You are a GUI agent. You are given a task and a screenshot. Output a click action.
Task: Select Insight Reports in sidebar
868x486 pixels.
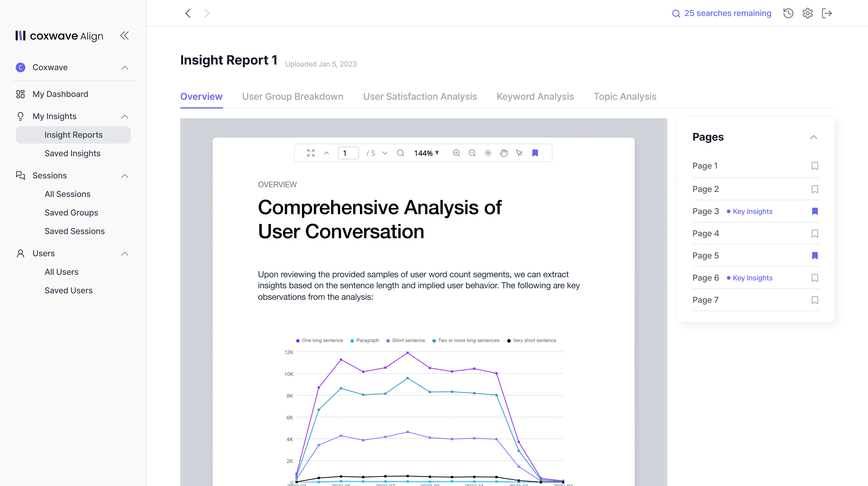tap(73, 135)
